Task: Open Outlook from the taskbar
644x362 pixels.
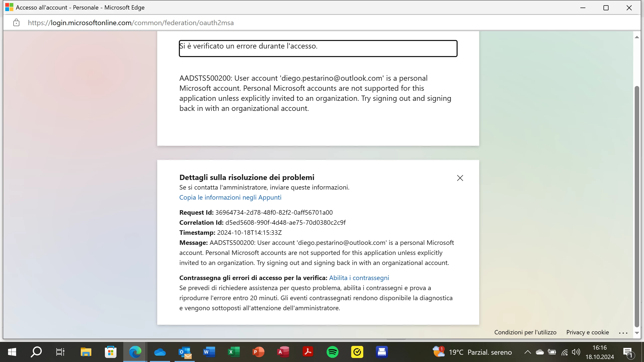Action: click(x=185, y=352)
